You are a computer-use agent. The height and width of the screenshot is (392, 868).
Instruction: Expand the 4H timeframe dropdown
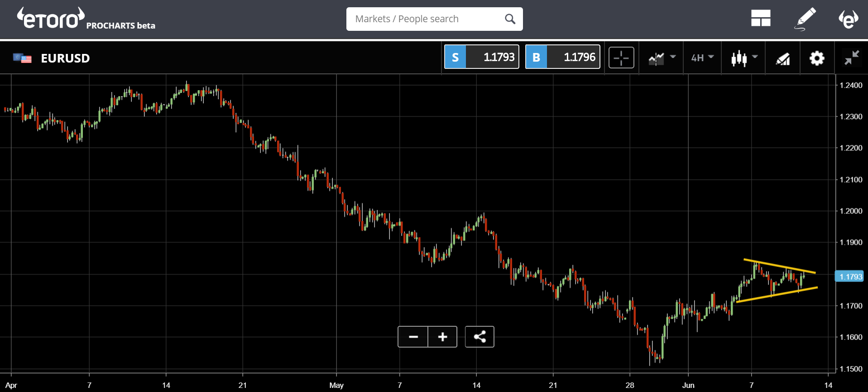tap(702, 58)
